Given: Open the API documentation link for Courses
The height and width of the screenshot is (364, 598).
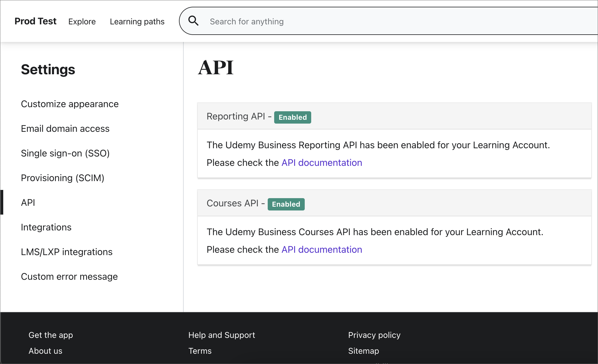Looking at the screenshot, I should coord(321,249).
